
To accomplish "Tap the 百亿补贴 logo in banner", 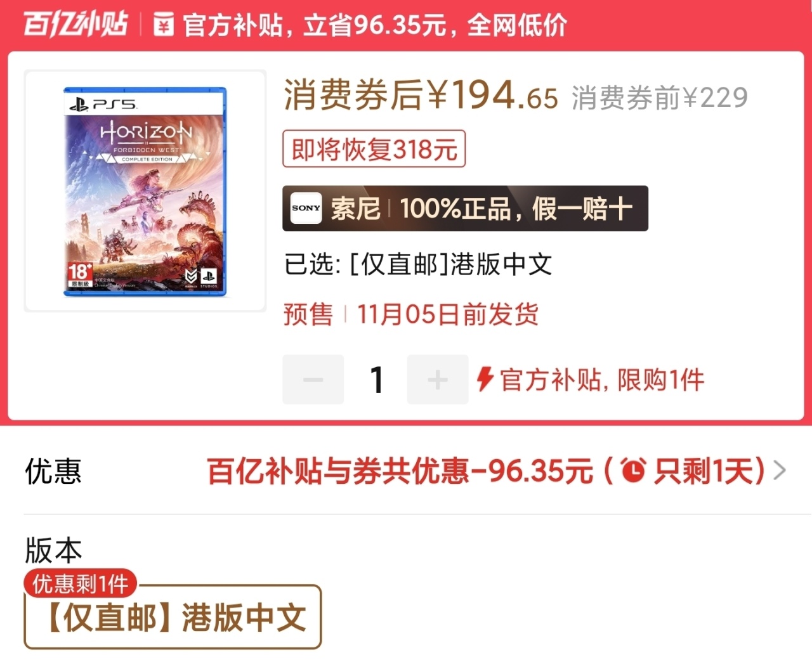I will click(x=75, y=24).
